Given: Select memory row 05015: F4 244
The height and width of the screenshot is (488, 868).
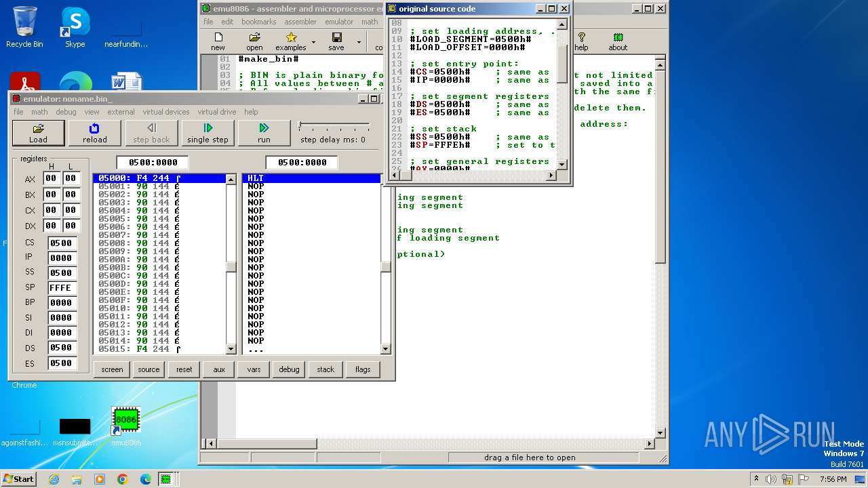Looking at the screenshot, I should point(160,349).
